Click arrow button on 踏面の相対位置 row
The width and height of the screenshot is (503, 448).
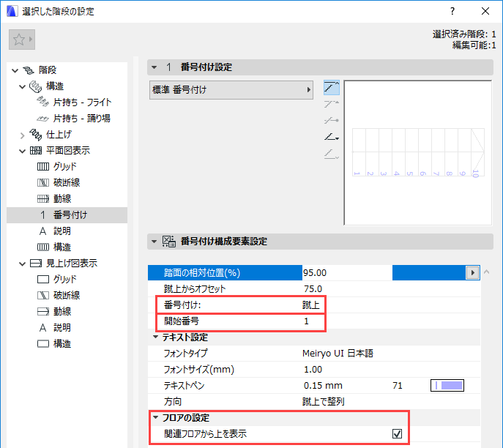[472, 273]
